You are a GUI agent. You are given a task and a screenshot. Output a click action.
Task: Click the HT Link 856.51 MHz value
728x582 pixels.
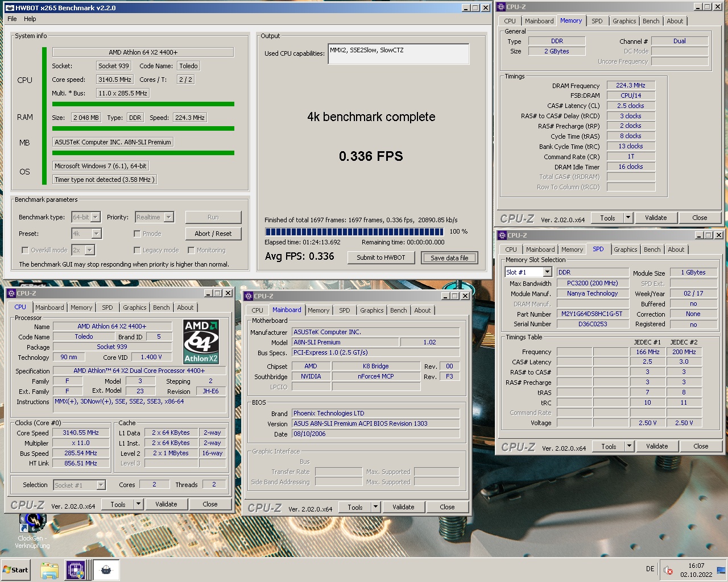[81, 463]
